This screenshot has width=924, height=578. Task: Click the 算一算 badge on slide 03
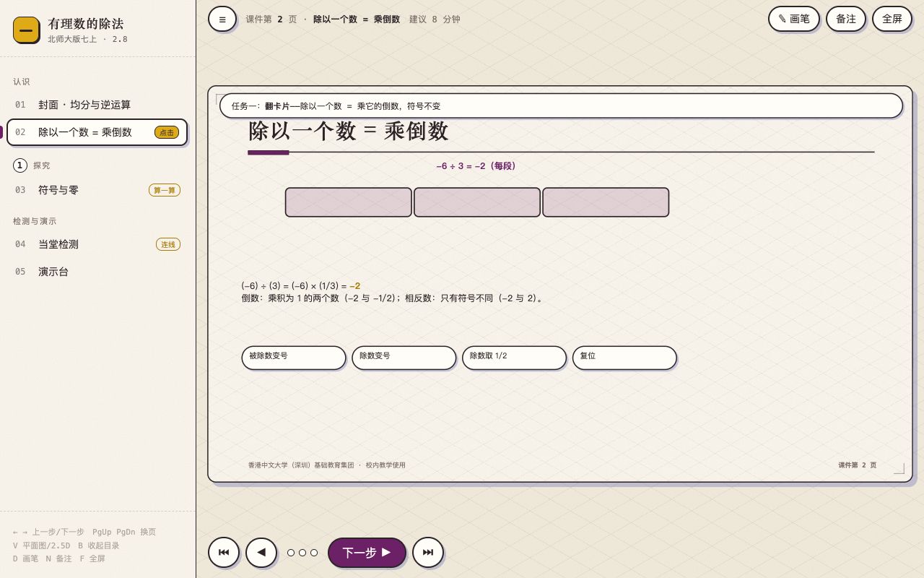[165, 190]
